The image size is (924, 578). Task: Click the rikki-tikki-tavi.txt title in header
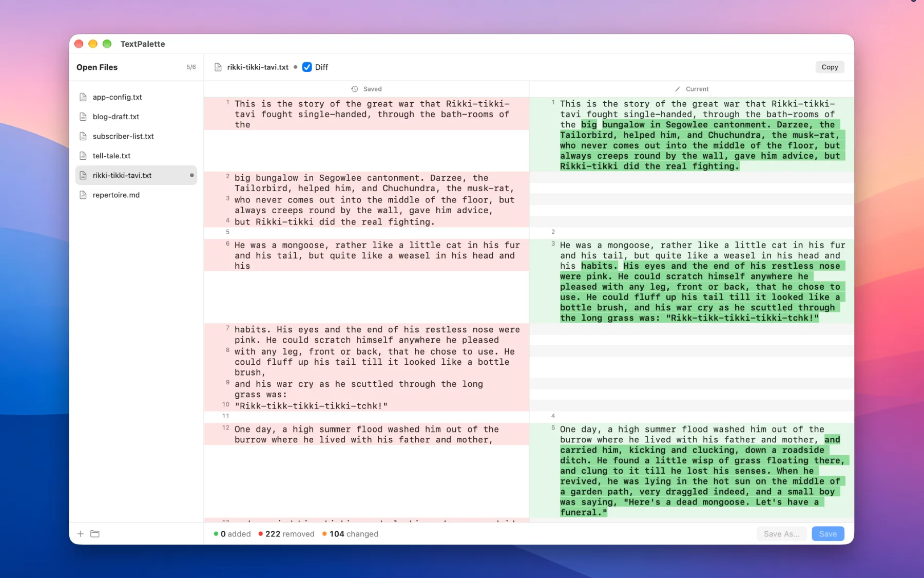(258, 67)
